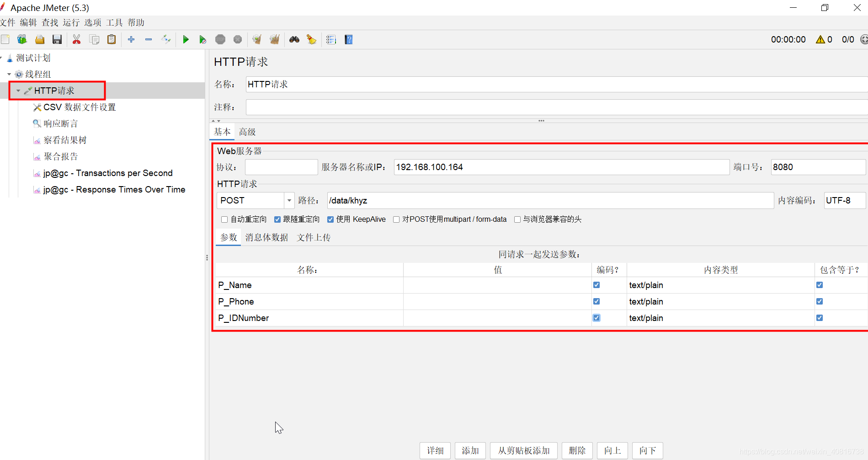Click the 删除 button
Screen dimensions: 868x460
tap(577, 451)
